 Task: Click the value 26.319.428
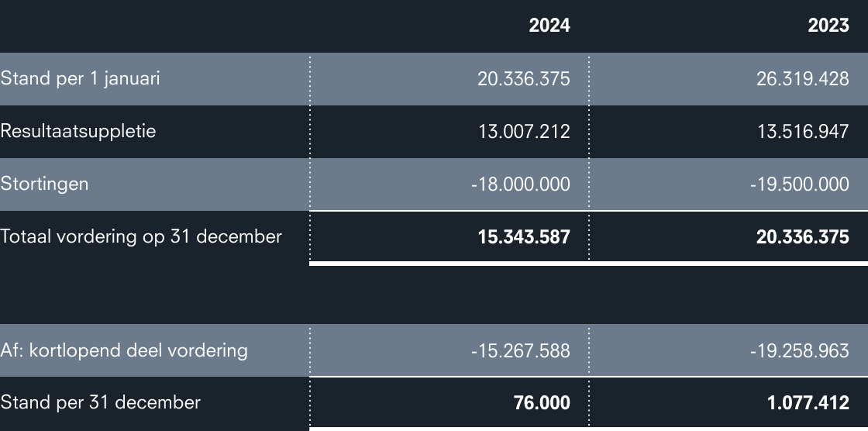pyautogui.click(x=803, y=79)
